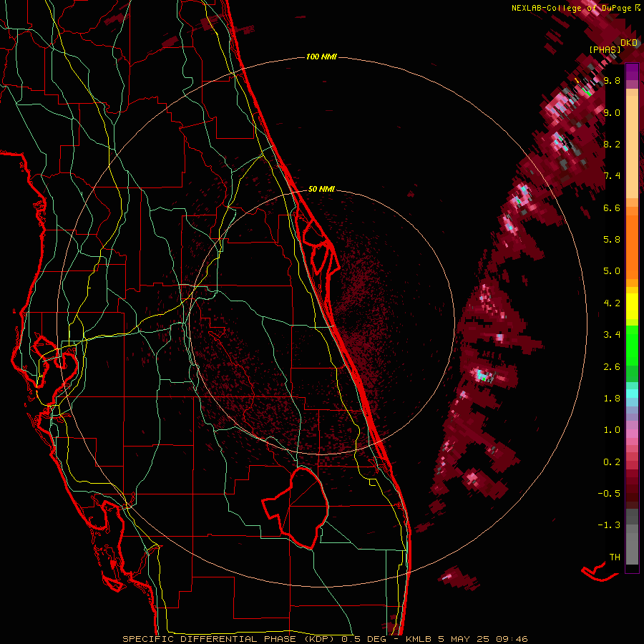Click the 6.6 value on the color scale
This screenshot has height=644, width=644.
tap(612, 208)
